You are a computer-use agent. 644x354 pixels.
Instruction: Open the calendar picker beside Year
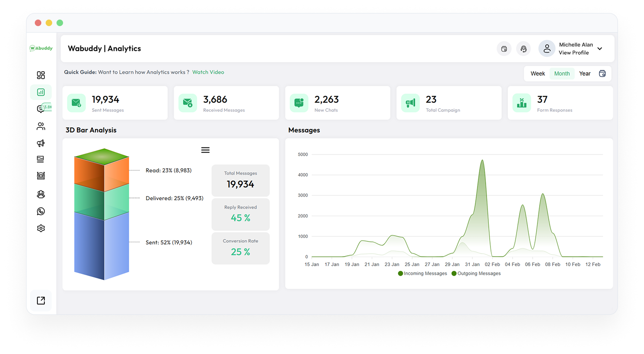pos(603,73)
